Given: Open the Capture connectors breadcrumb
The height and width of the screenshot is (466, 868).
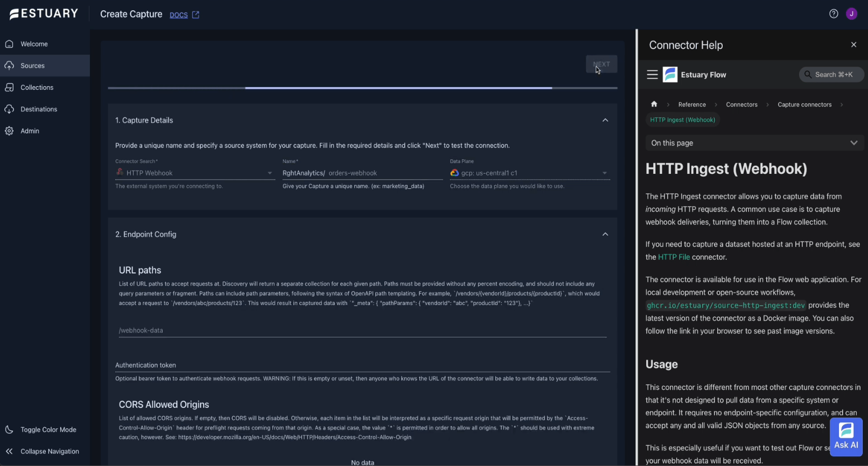Looking at the screenshot, I should point(804,104).
